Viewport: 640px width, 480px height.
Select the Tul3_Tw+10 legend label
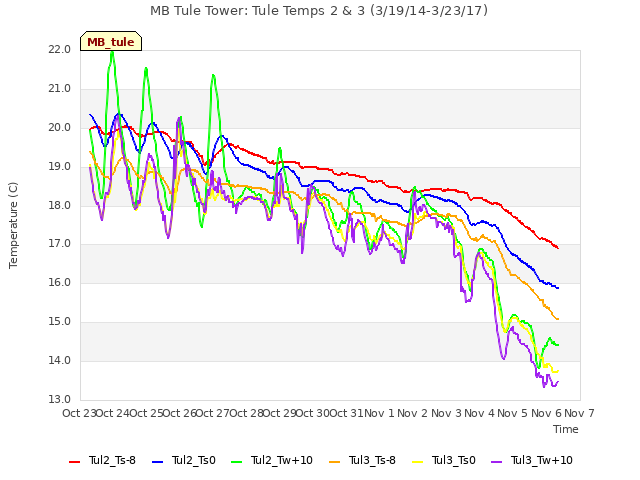click(542, 460)
